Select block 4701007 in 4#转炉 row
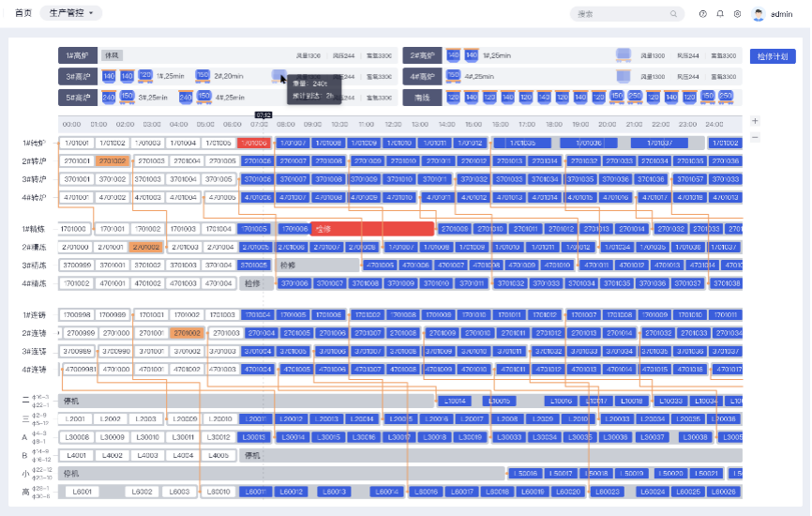The image size is (812, 516). point(293,197)
